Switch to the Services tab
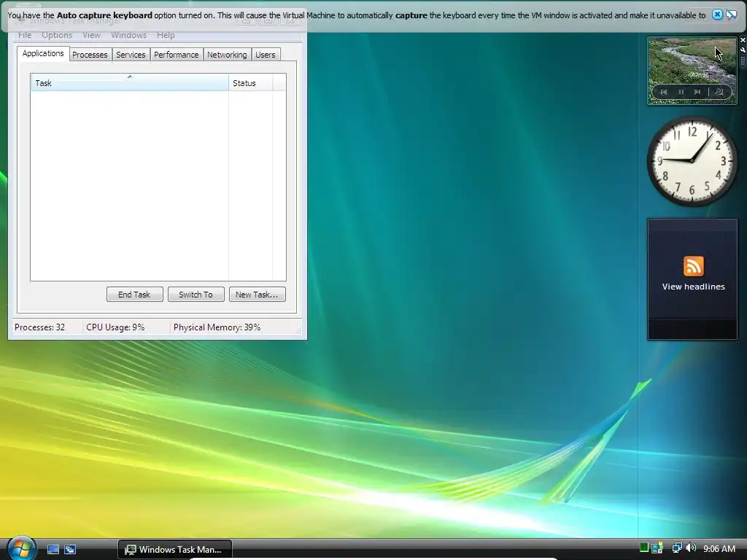 (x=131, y=55)
